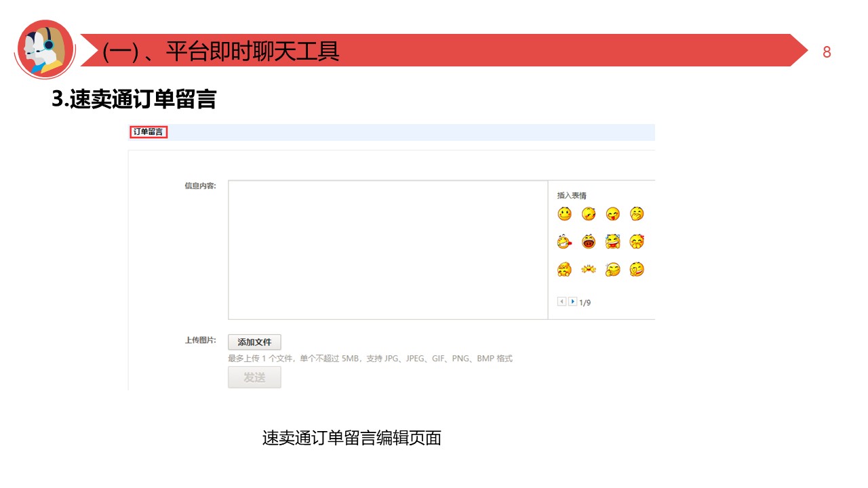The image size is (868, 488).
Task: Insert the tongue-out emoji
Action: pyautogui.click(x=613, y=214)
